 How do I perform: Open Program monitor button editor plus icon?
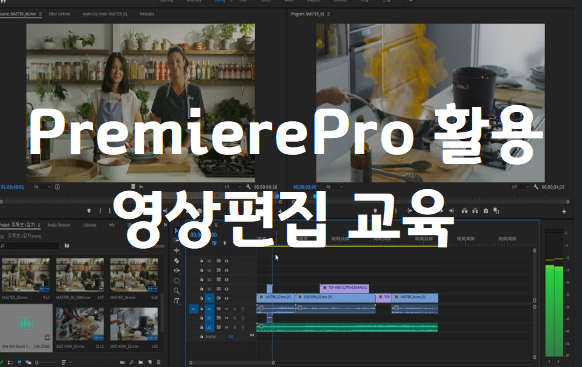(564, 212)
